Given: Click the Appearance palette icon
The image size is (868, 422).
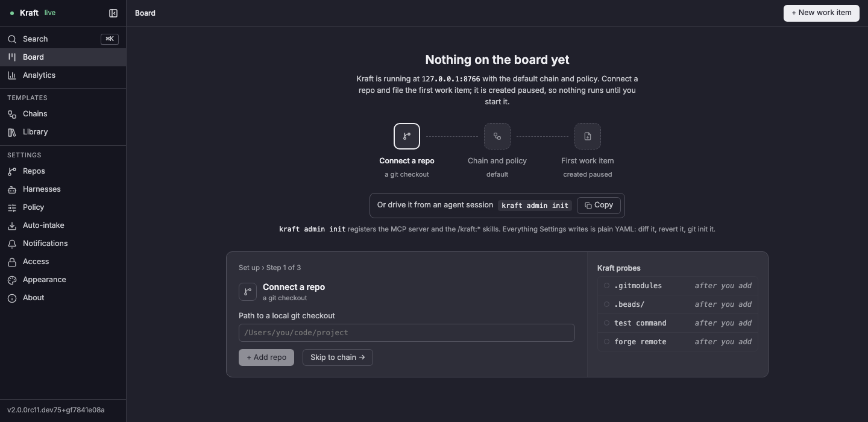Looking at the screenshot, I should pyautogui.click(x=12, y=280).
